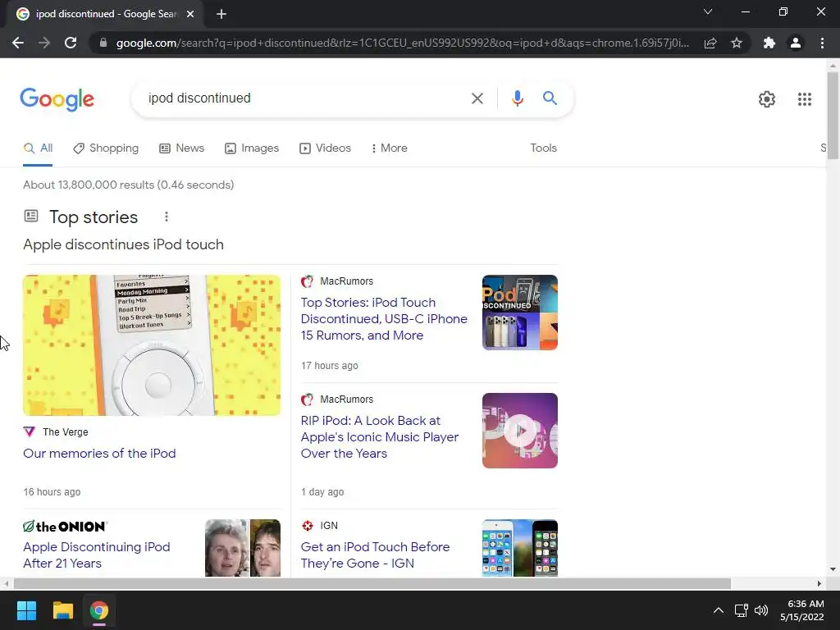The height and width of the screenshot is (630, 840).
Task: Click the '17 hours ago' timestamp
Action: click(330, 366)
